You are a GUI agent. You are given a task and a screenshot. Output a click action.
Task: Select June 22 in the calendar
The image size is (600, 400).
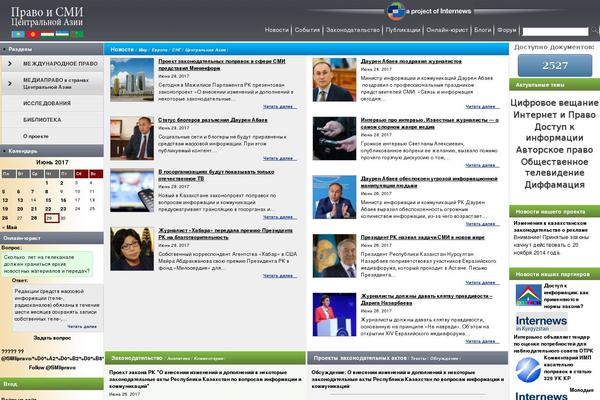tap(48, 209)
